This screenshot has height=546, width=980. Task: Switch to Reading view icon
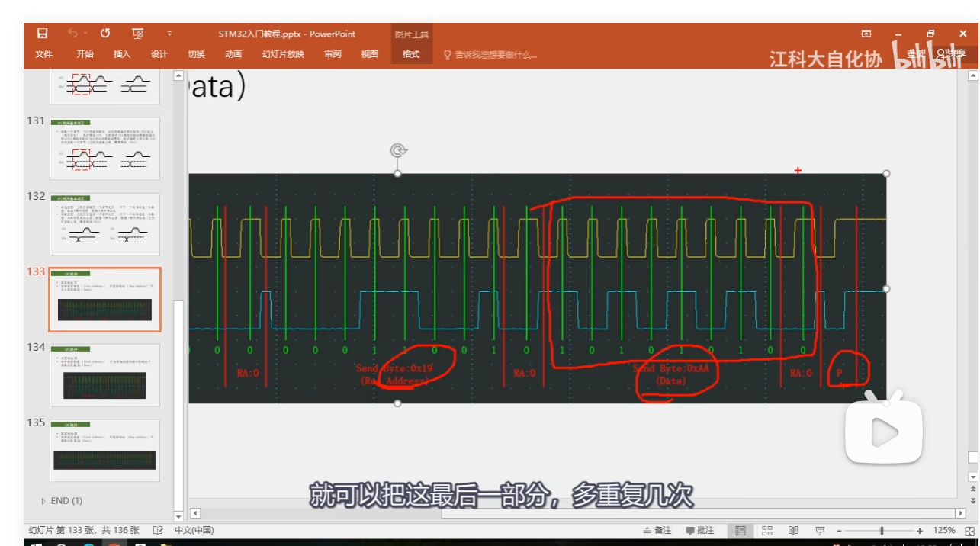pos(793,530)
